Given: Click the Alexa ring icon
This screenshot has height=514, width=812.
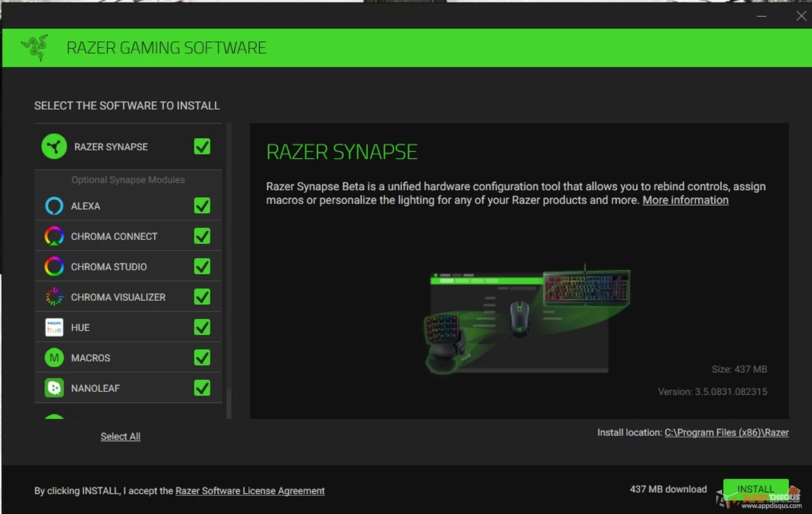Looking at the screenshot, I should pyautogui.click(x=54, y=206).
